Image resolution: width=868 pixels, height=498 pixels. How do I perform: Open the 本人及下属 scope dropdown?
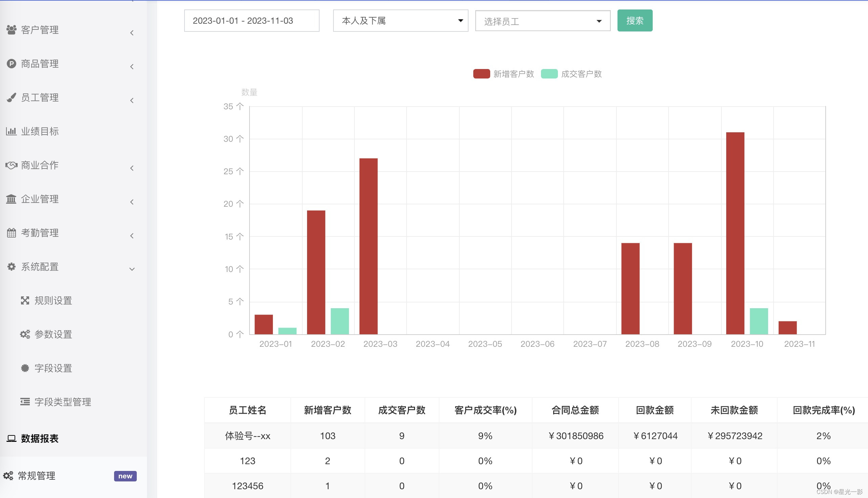point(400,21)
